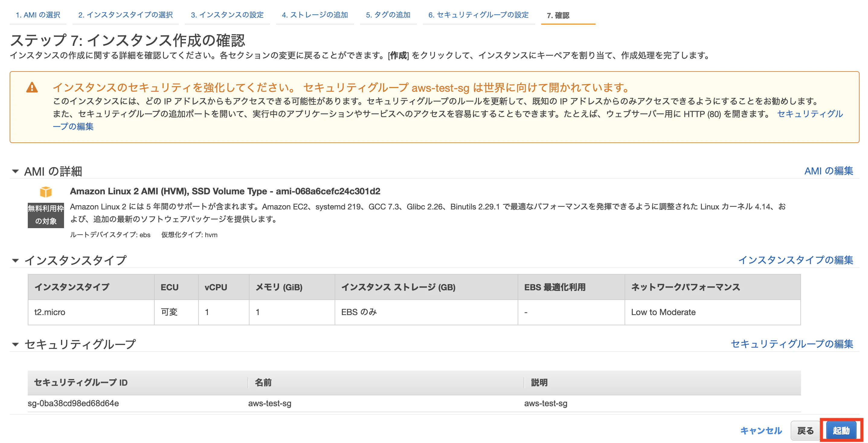This screenshot has width=868, height=443.
Task: Go to tab 4. ストレージの追加
Action: coord(315,15)
